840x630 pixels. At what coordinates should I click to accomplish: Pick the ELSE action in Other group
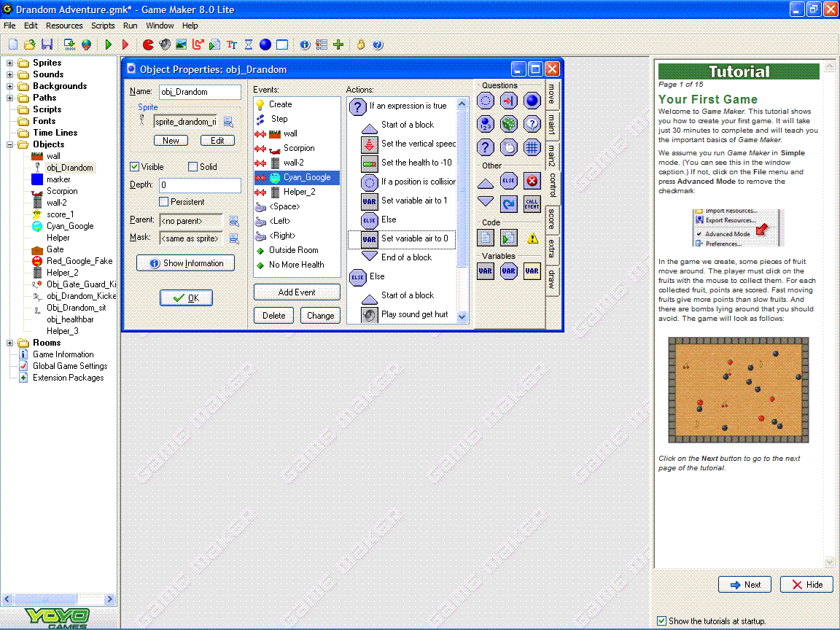pos(508,181)
